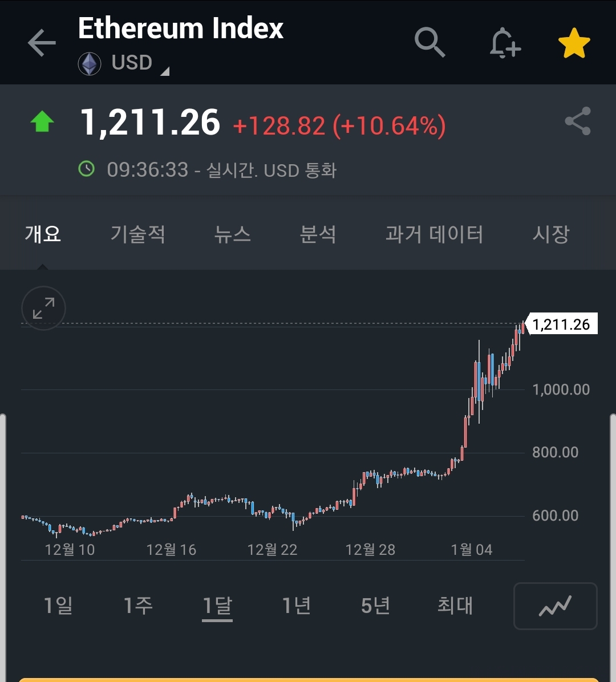The height and width of the screenshot is (682, 616).
Task: Choose the 1년 chart period
Action: (297, 605)
